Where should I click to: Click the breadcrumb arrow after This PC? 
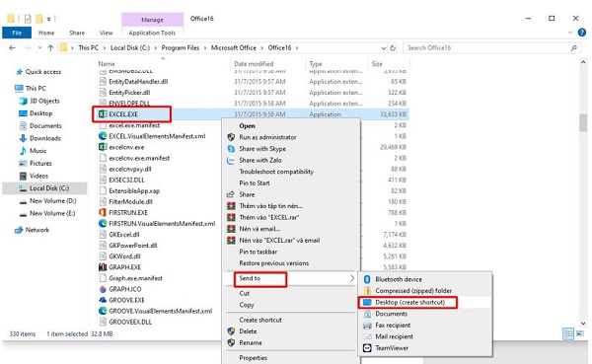tap(105, 48)
